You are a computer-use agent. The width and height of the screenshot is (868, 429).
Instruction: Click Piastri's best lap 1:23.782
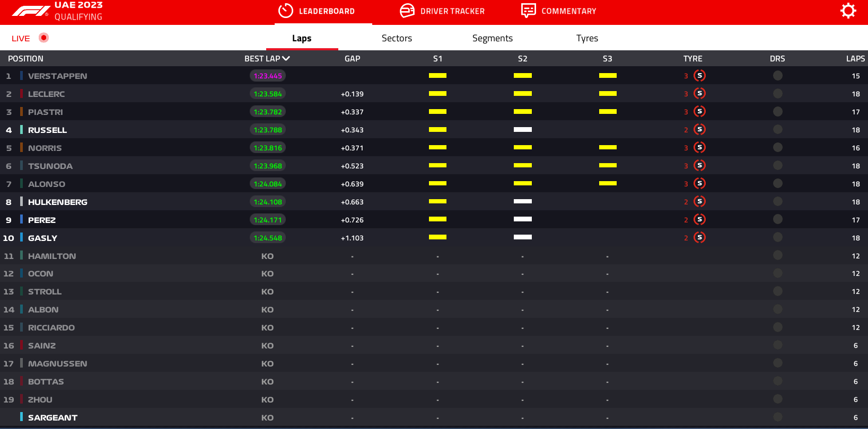click(268, 112)
